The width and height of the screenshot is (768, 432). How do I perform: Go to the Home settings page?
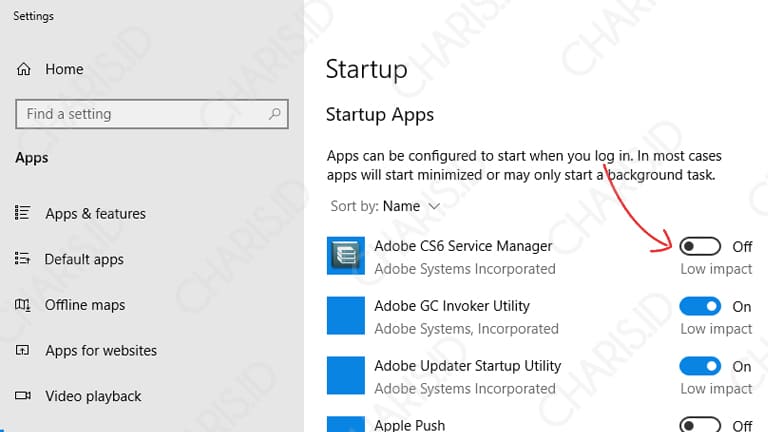64,69
